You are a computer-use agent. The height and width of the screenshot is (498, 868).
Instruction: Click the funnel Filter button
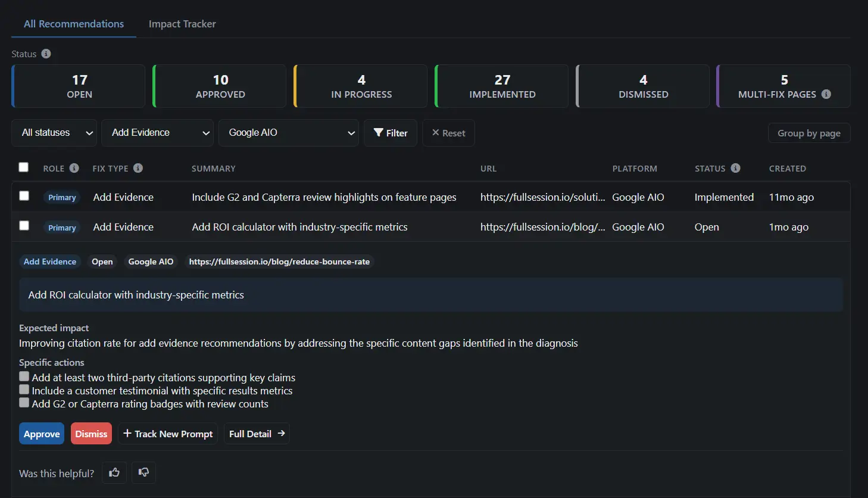click(391, 133)
